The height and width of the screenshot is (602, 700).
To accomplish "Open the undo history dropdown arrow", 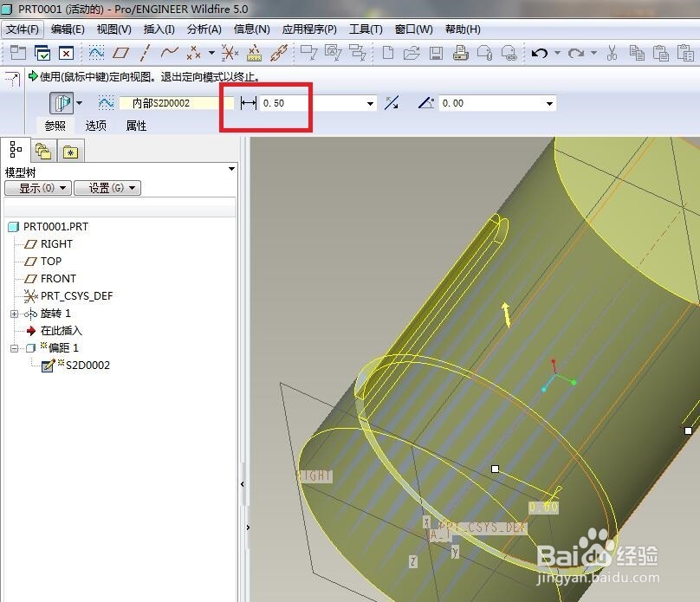I will point(558,53).
